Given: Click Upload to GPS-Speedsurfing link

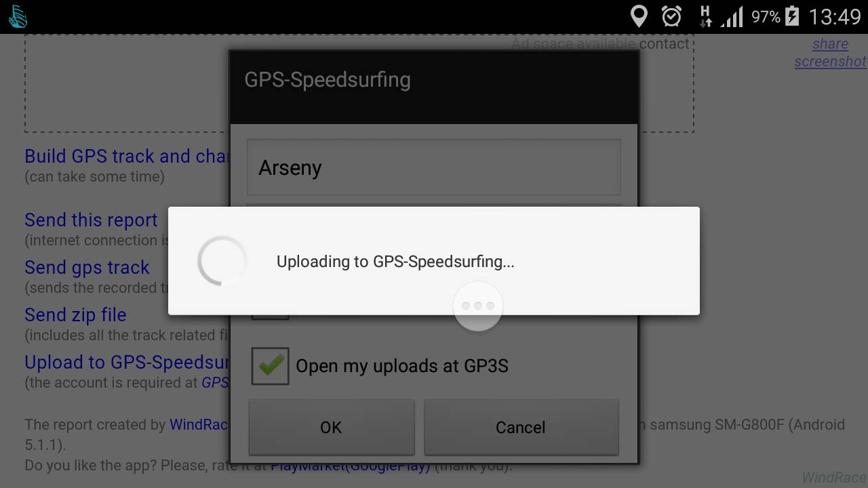Looking at the screenshot, I should coord(127,363).
